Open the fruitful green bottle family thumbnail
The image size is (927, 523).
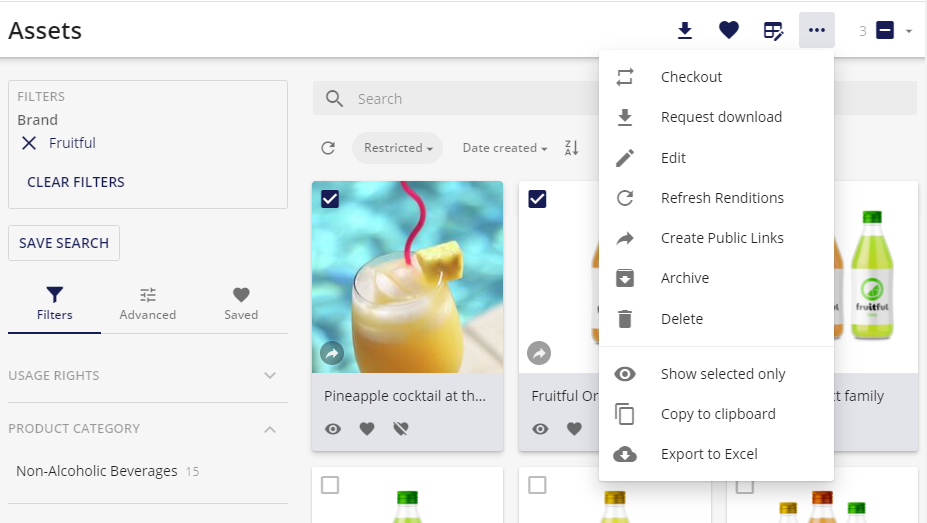click(876, 277)
